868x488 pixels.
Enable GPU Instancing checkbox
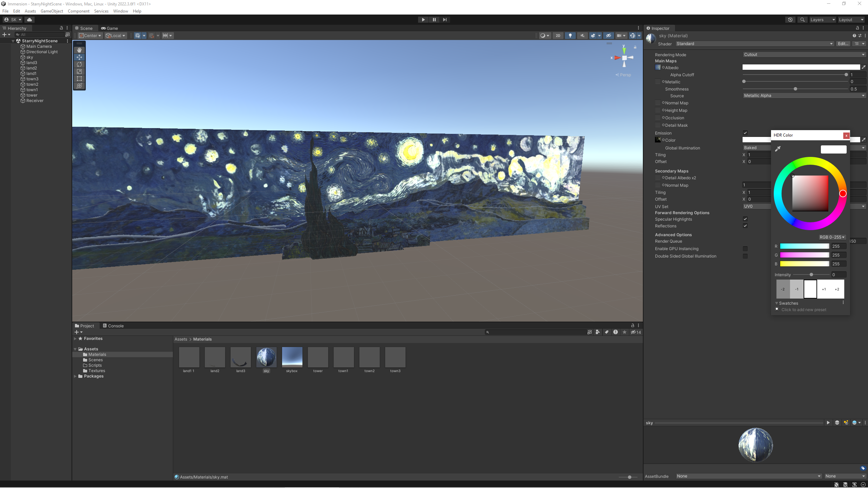pos(745,249)
